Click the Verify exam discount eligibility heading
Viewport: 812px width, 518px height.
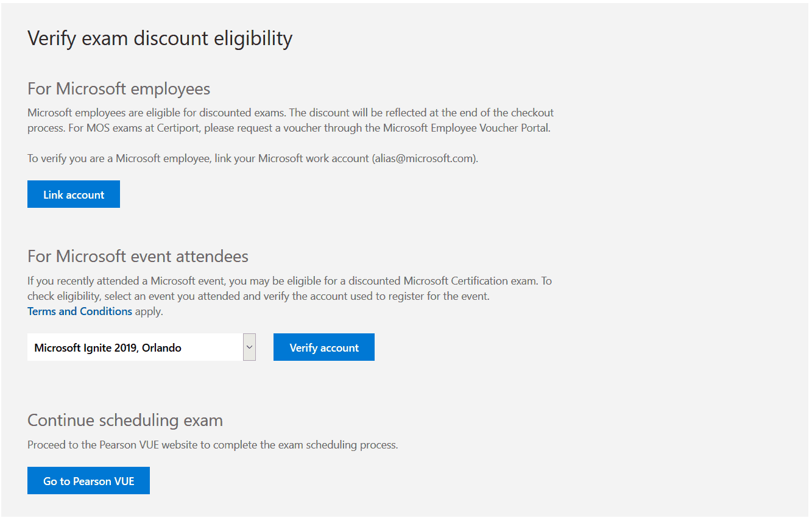(160, 38)
